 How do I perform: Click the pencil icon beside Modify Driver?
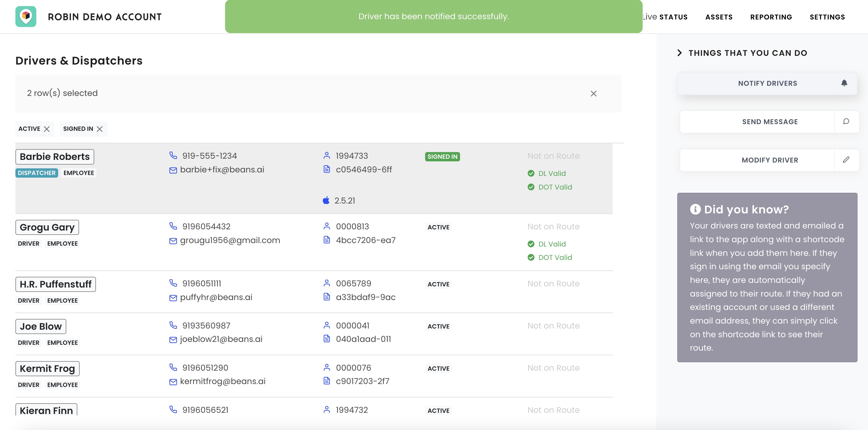pos(846,160)
